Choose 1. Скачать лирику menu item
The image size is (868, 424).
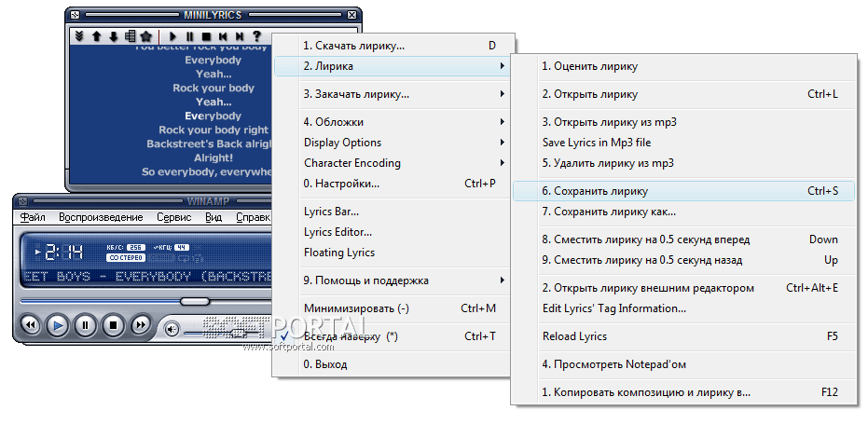[x=392, y=46]
